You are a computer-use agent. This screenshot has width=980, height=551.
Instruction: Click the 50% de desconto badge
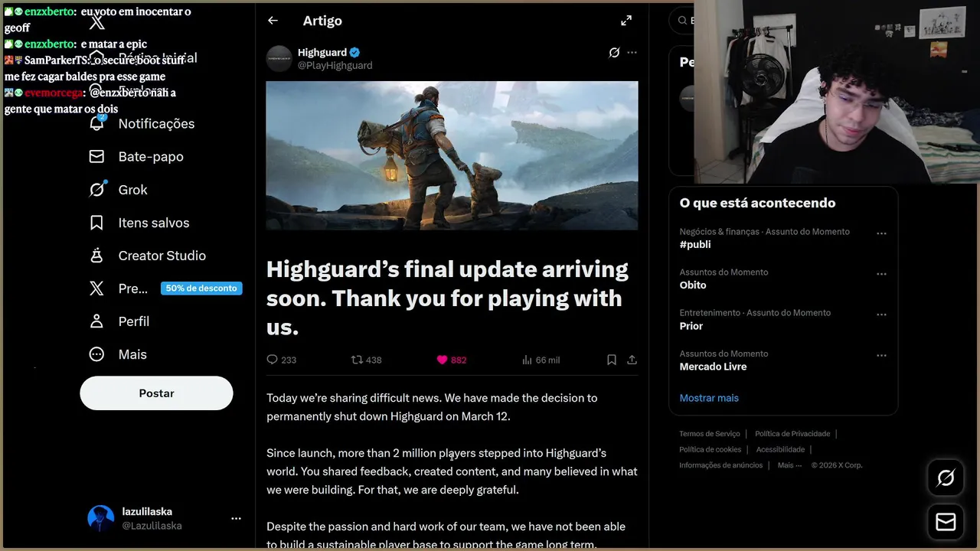(201, 289)
